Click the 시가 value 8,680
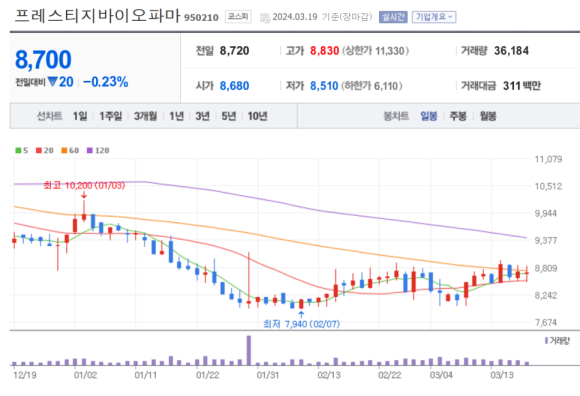Image resolution: width=580 pixels, height=396 pixels. coord(235,86)
